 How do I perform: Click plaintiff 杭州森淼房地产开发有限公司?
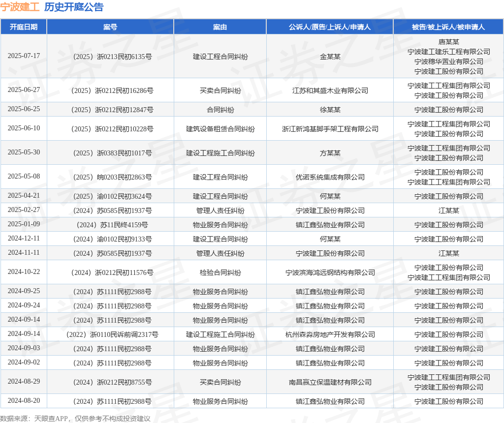(330, 334)
